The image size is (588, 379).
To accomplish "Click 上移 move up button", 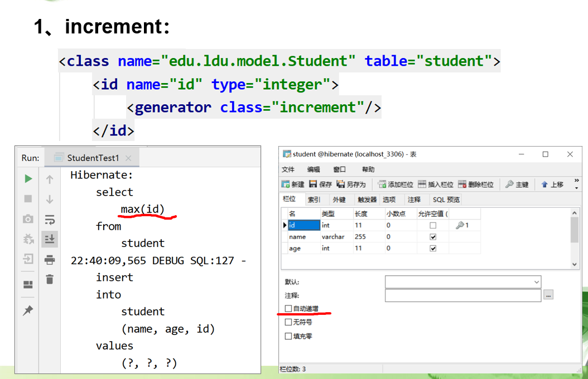I will tap(552, 184).
